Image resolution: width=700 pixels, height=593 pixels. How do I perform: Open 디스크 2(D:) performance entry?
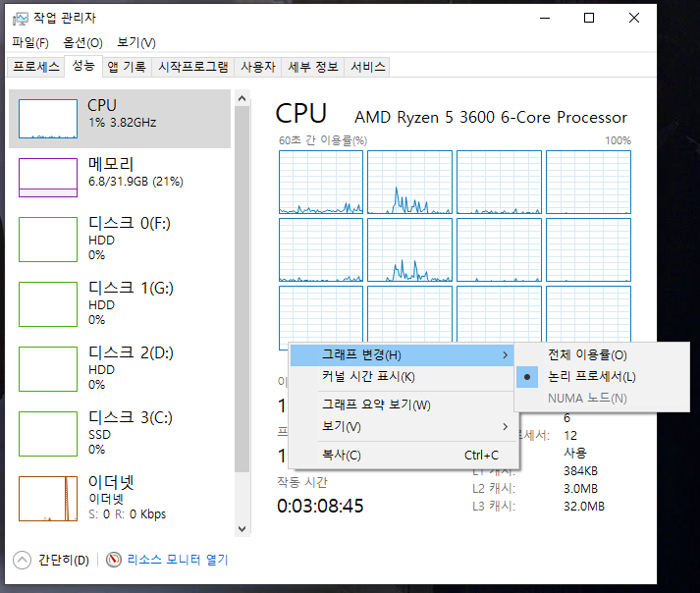120,368
